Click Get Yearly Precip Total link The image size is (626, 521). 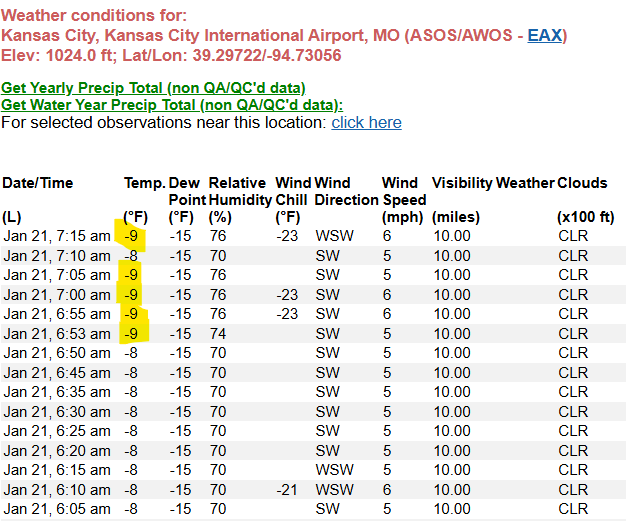point(153,88)
